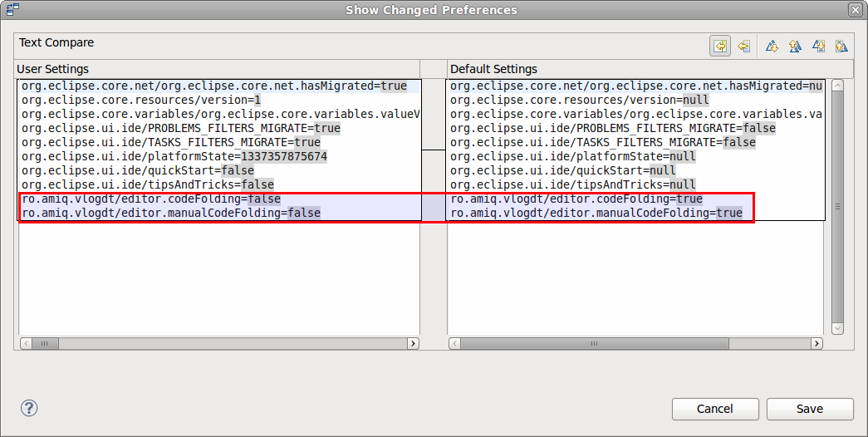The width and height of the screenshot is (868, 437).
Task: Go to previous difference
Action: 795,46
